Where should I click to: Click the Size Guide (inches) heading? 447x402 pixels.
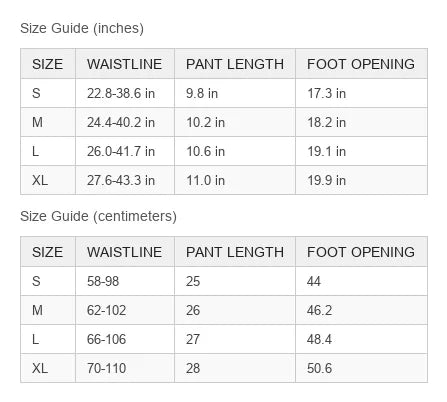coord(82,28)
